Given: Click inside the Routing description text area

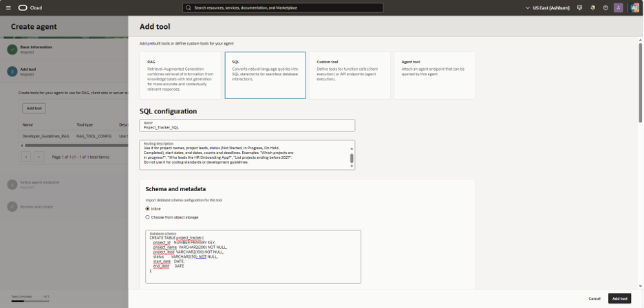Looking at the screenshot, I should coord(247,155).
